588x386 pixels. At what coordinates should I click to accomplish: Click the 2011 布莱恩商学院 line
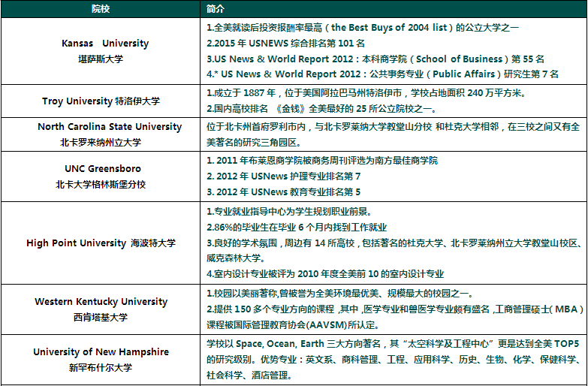click(322, 161)
